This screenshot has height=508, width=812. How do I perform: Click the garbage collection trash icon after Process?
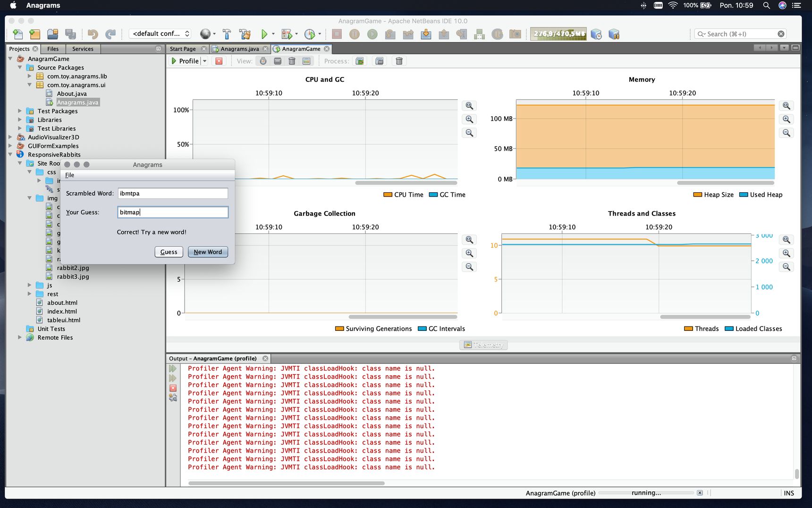click(399, 61)
